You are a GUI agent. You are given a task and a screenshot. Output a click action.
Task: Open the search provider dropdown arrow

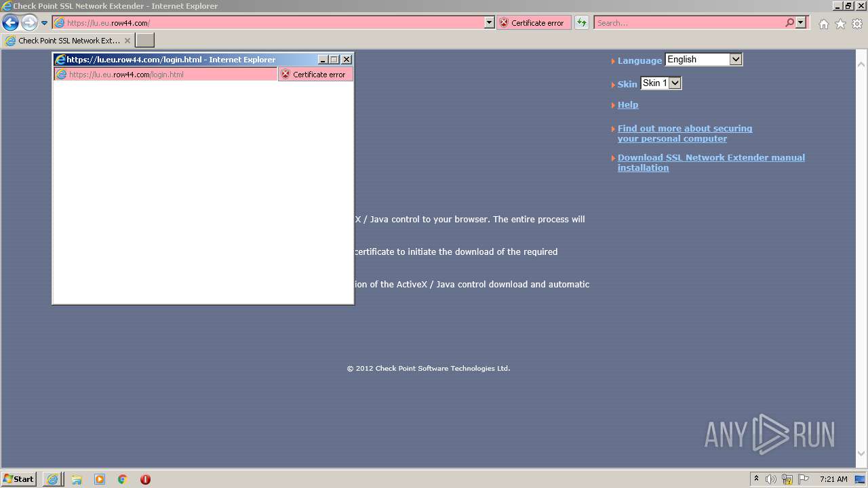coord(801,22)
